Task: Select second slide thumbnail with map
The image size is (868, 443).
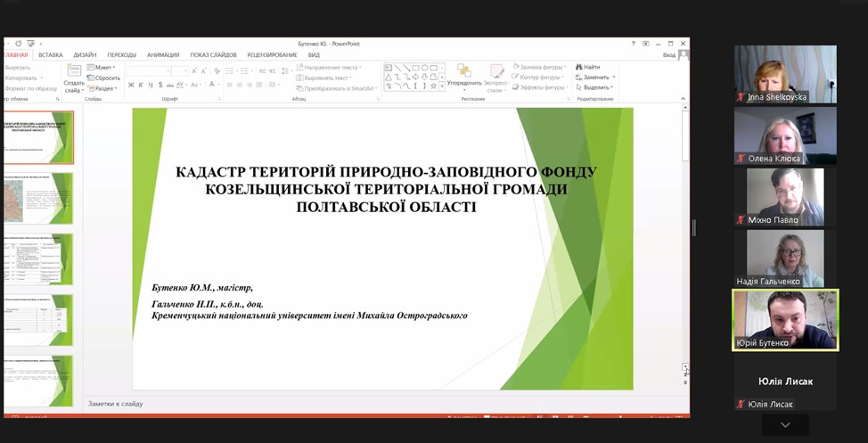Action: click(38, 198)
